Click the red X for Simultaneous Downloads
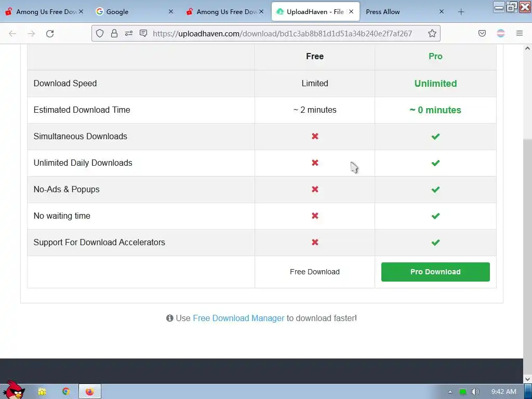 [315, 136]
